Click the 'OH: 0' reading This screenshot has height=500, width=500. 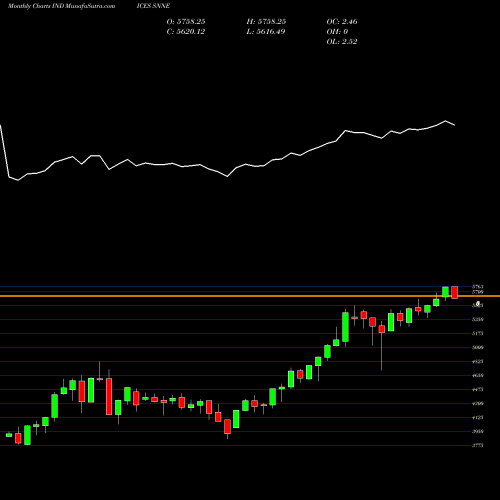(337, 31)
